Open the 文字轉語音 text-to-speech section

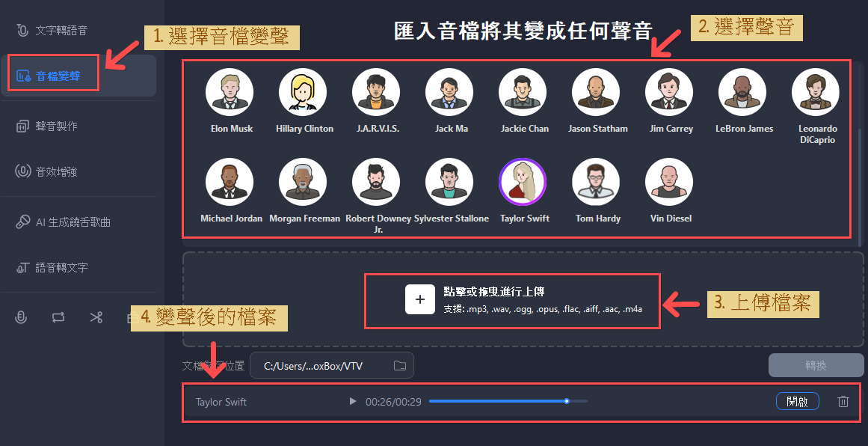(x=52, y=31)
